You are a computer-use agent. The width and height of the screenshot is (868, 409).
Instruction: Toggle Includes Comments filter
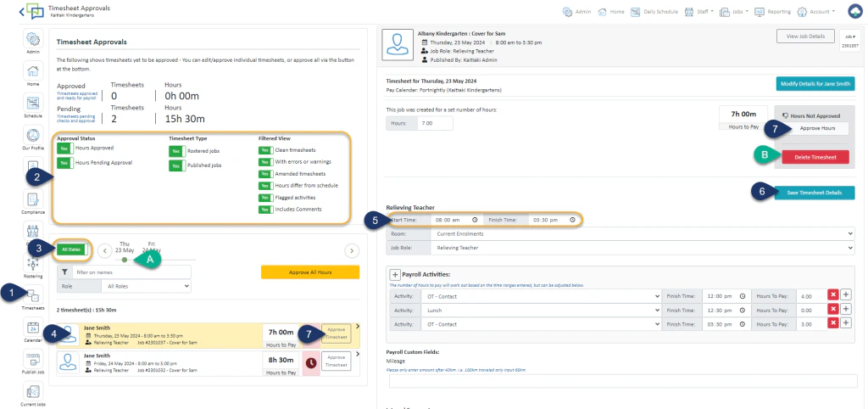(x=265, y=210)
